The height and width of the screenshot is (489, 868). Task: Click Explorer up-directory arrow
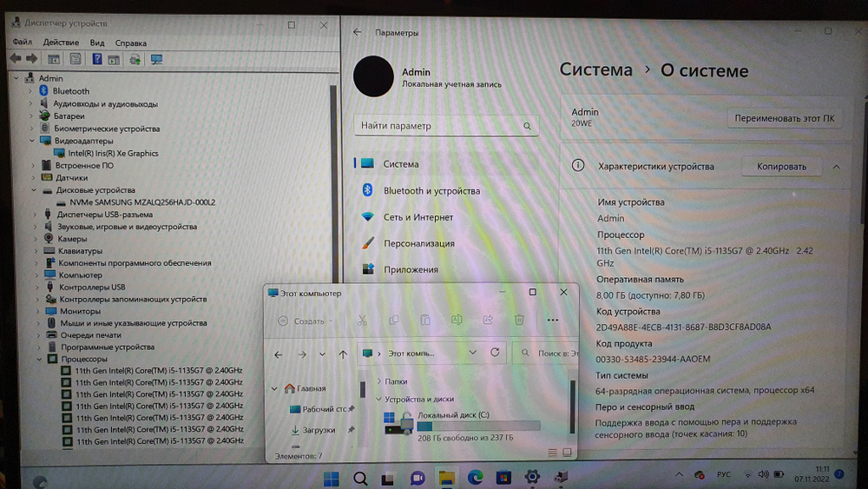343,354
